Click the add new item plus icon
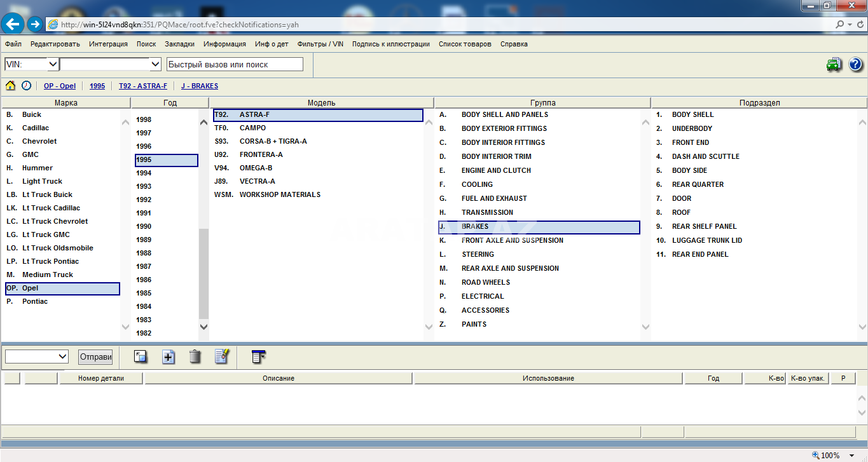 [x=169, y=357]
